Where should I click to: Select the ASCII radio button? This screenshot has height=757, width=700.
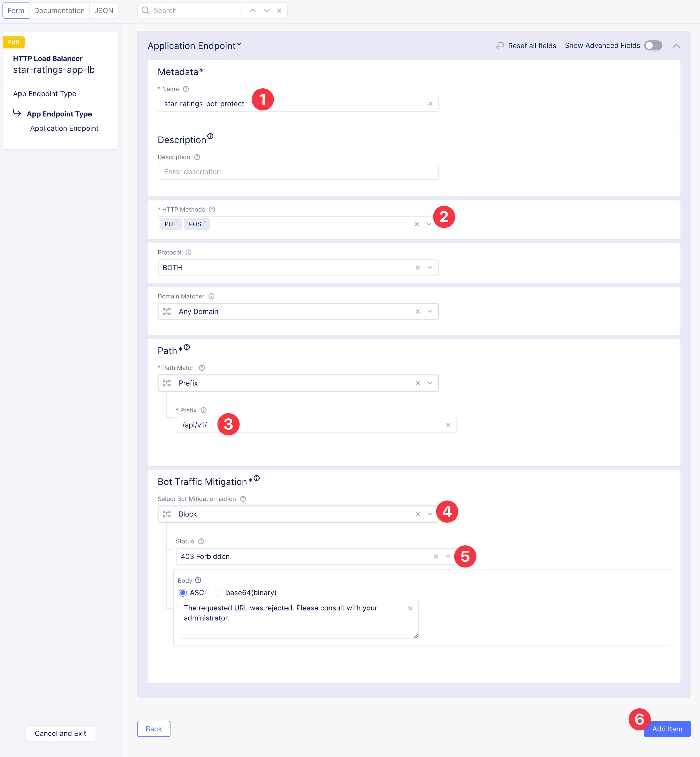point(183,592)
